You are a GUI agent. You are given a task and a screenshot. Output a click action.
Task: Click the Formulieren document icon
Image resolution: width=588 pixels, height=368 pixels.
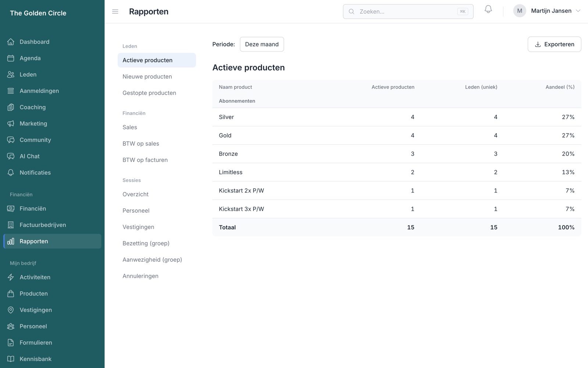point(11,343)
